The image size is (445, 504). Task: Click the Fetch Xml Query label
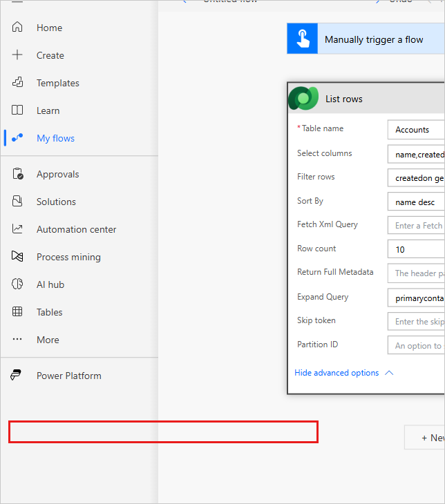[328, 224]
